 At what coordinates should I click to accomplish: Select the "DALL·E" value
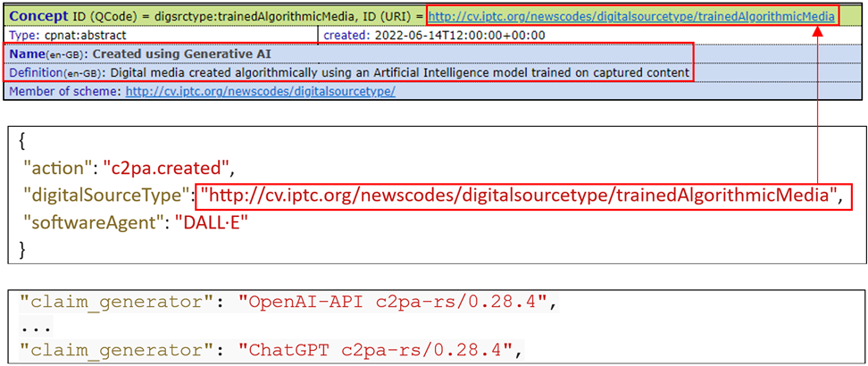pos(212,224)
